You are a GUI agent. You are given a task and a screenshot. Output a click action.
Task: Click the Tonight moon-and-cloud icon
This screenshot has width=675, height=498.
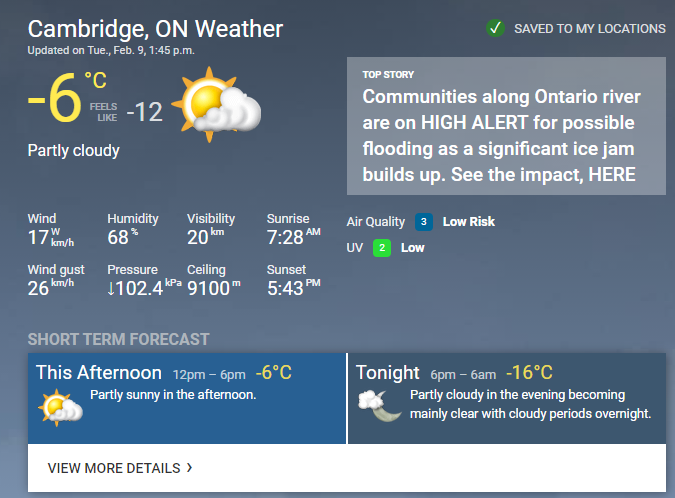[x=380, y=405]
